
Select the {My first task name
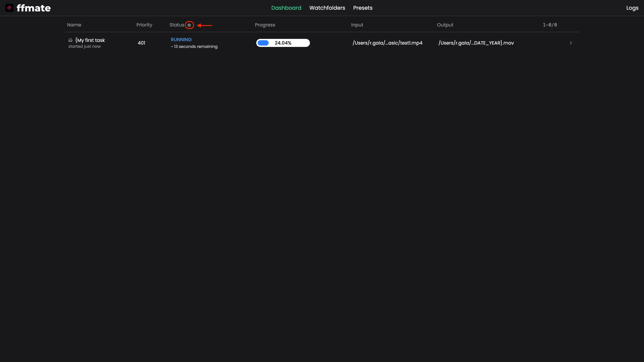pyautogui.click(x=90, y=40)
